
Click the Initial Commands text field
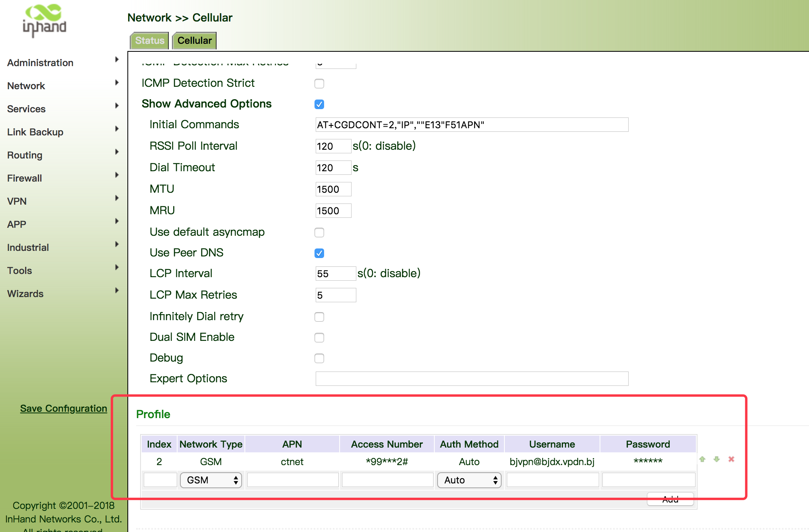(472, 125)
